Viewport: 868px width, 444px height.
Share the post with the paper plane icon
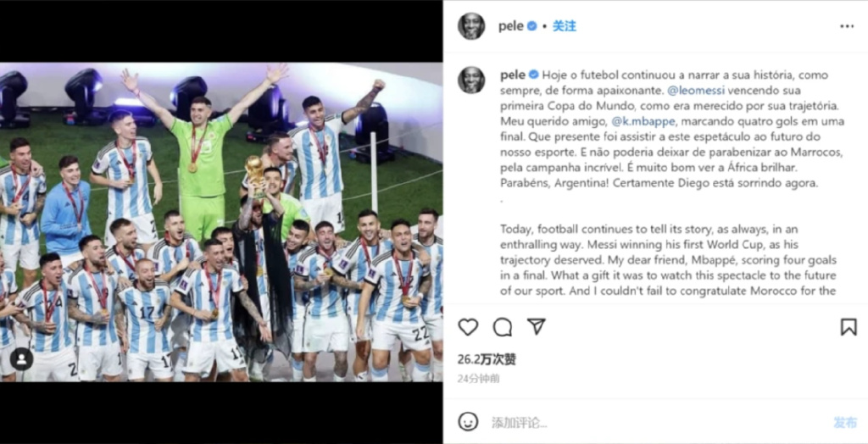point(536,326)
